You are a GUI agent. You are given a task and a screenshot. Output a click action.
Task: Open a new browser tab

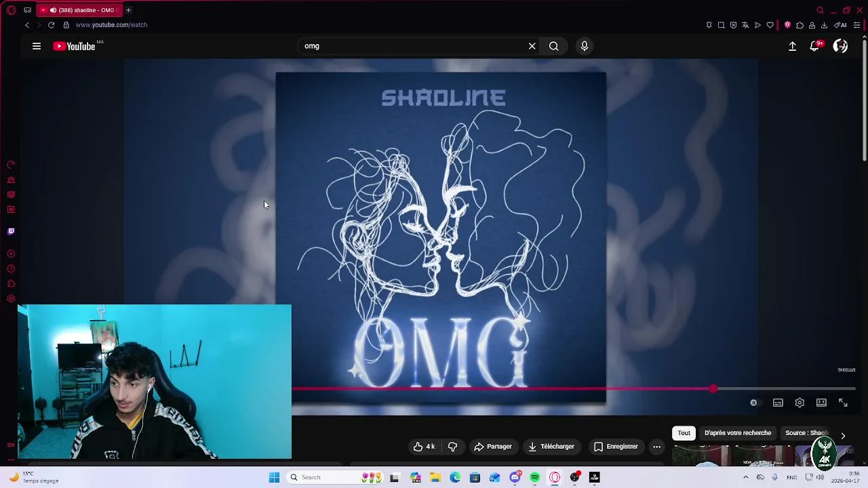(x=129, y=10)
